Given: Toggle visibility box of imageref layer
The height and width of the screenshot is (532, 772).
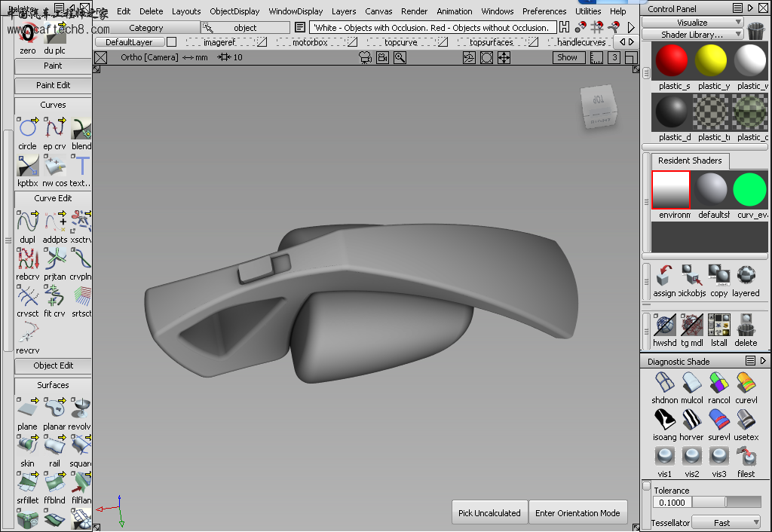Looking at the screenshot, I should 262,42.
